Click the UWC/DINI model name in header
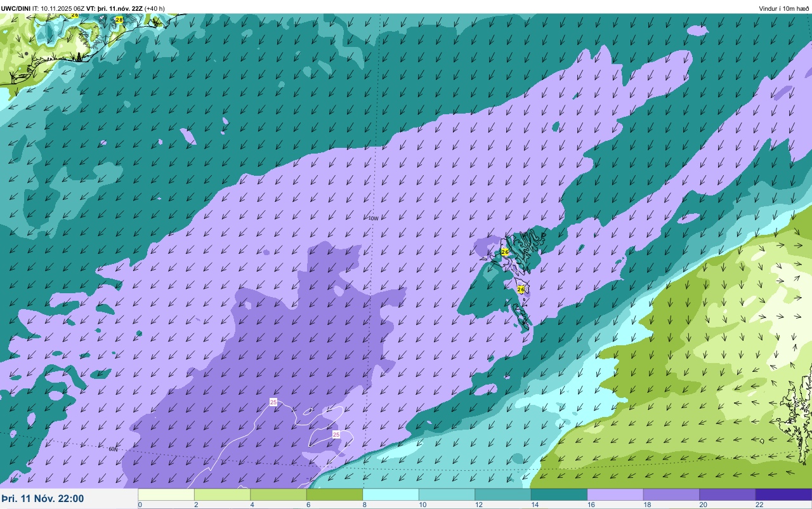 click(15, 8)
